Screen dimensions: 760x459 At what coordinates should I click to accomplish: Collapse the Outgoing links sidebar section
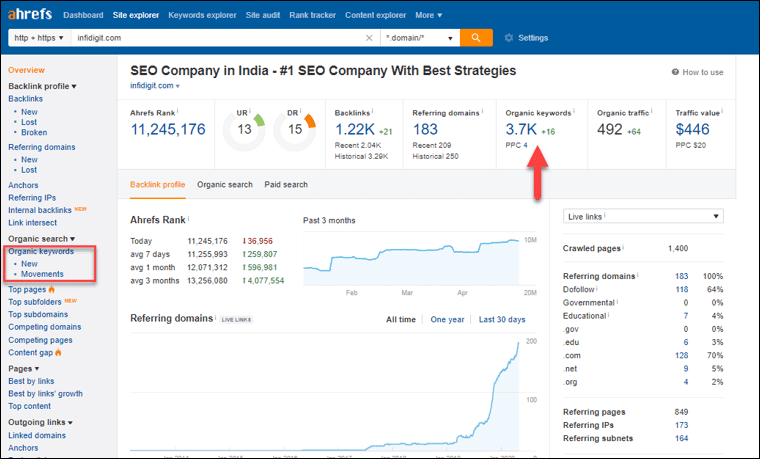[x=40, y=422]
